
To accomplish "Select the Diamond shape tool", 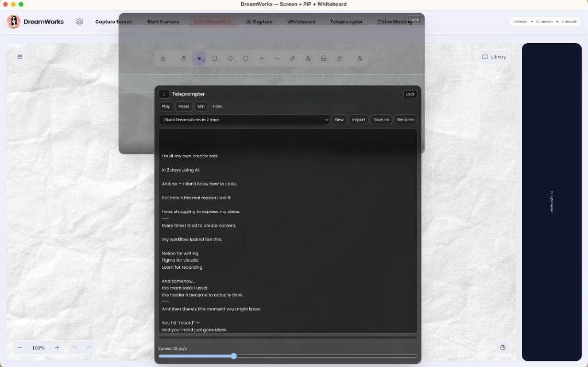I will pos(230,59).
